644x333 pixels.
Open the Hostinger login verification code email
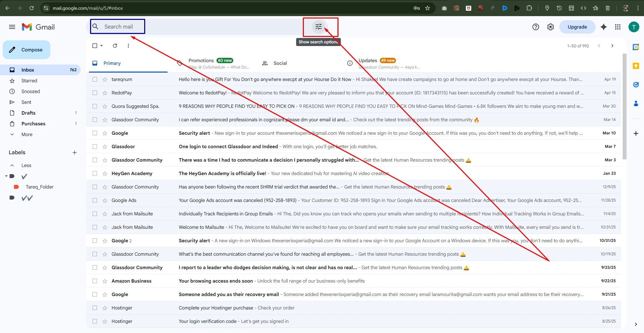point(354,321)
